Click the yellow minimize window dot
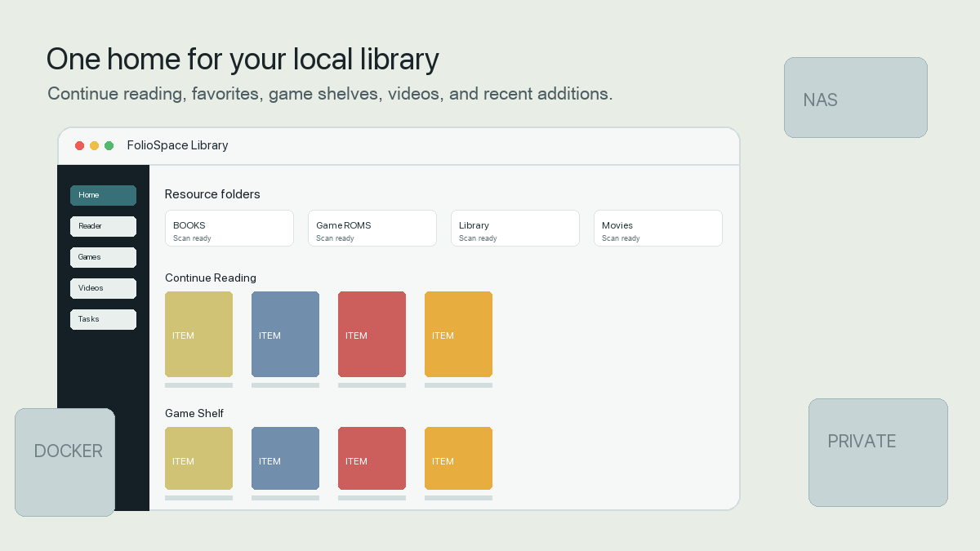 click(x=95, y=145)
